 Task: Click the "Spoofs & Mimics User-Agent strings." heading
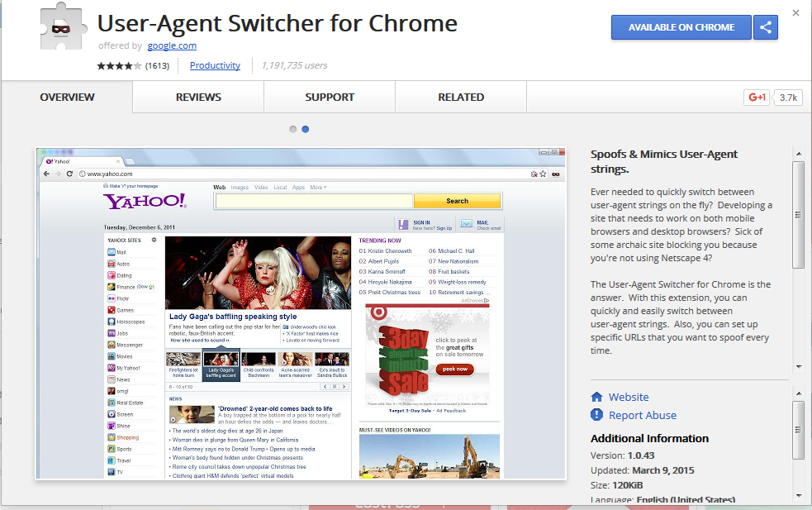pos(664,161)
